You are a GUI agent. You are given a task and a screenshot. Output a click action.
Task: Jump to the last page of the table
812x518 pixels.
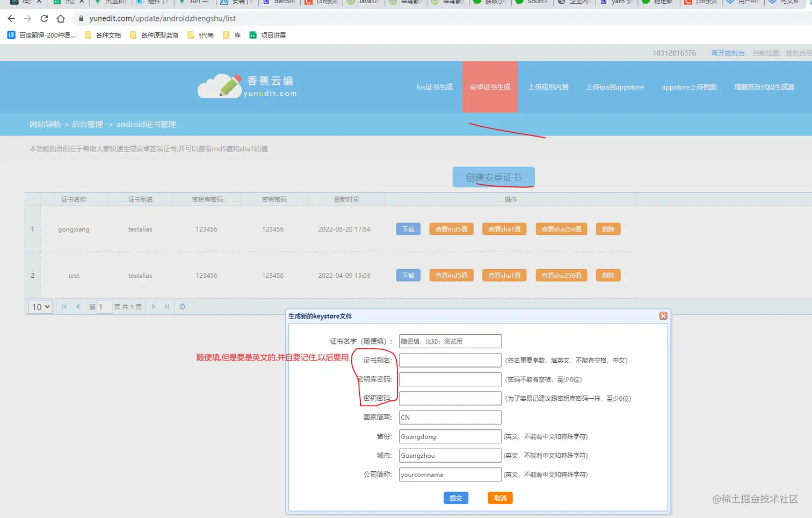pyautogui.click(x=167, y=307)
